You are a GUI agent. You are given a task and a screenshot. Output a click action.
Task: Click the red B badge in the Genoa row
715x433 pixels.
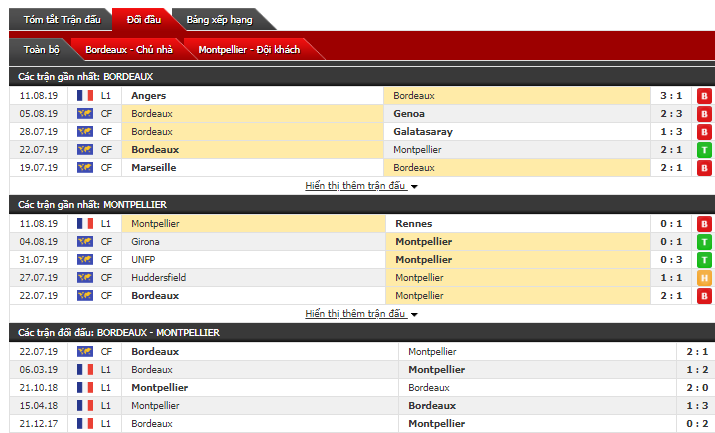pos(704,113)
